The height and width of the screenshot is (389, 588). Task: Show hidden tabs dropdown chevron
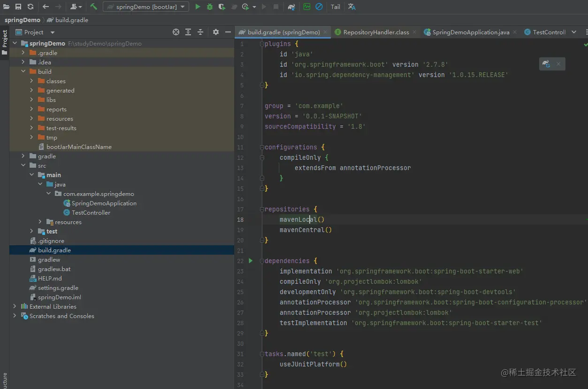(574, 32)
